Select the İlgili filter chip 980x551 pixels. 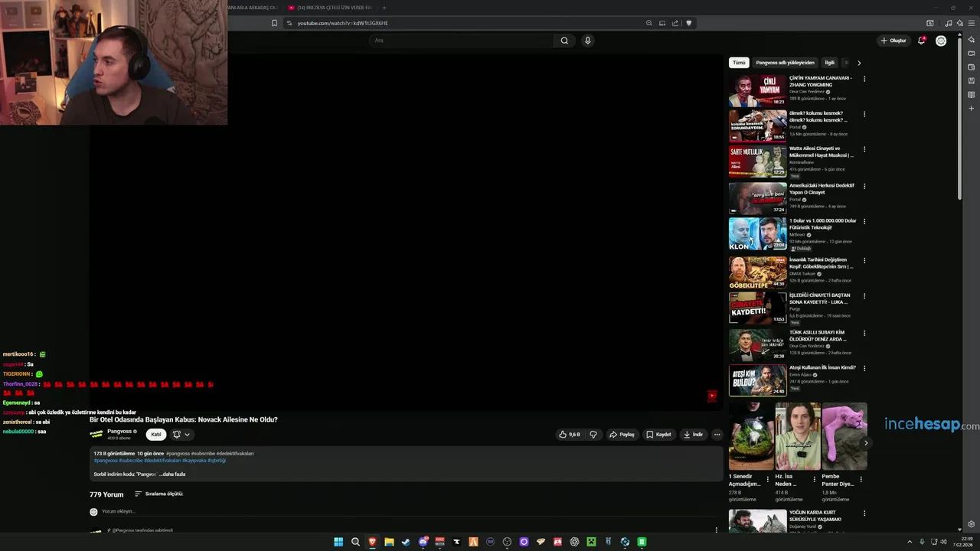pos(829,63)
